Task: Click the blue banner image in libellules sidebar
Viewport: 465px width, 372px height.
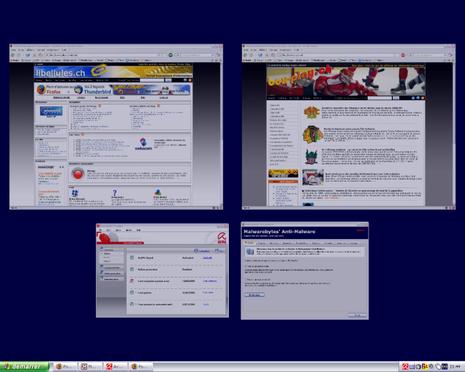Action: pyautogui.click(x=51, y=112)
